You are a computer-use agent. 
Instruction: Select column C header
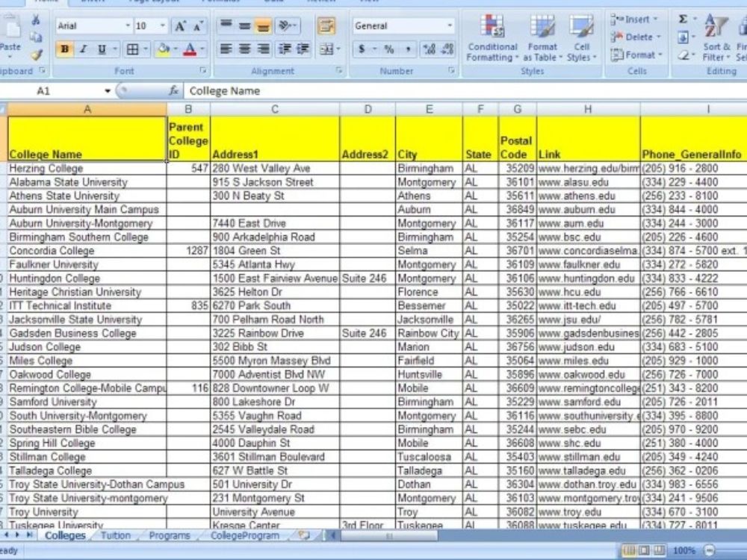275,110
